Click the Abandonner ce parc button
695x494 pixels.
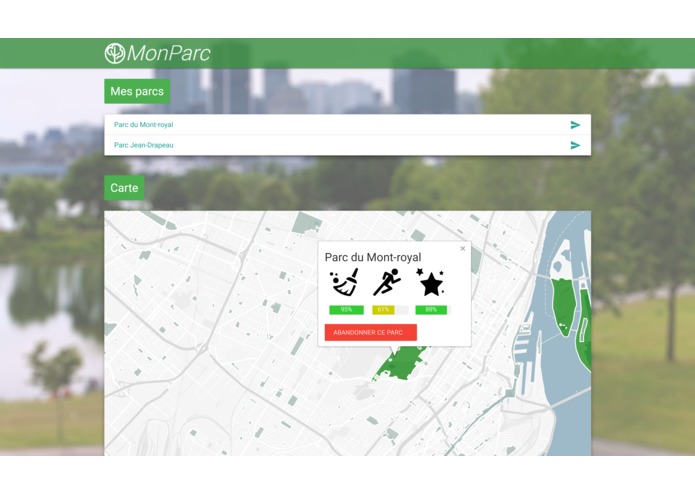pyautogui.click(x=371, y=332)
